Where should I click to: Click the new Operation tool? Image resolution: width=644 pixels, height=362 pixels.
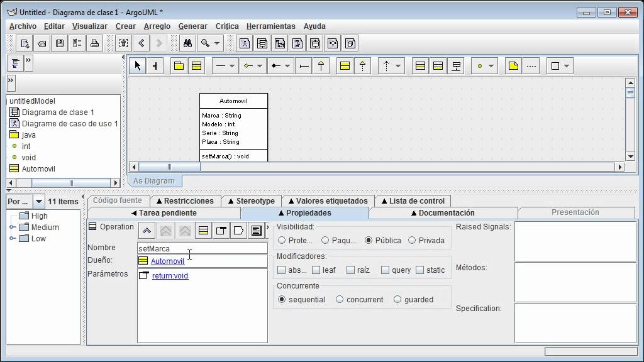[438, 65]
